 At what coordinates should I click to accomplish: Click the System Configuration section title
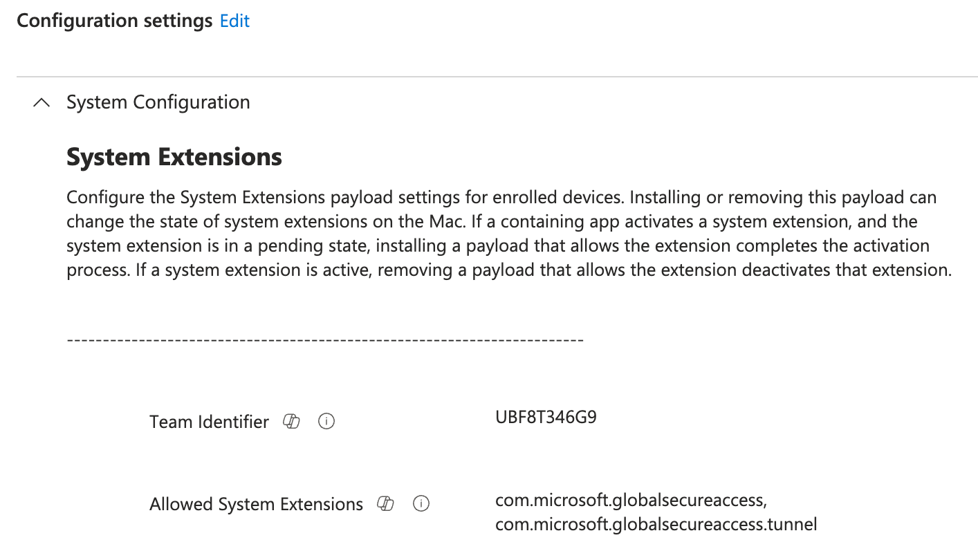[x=158, y=102]
